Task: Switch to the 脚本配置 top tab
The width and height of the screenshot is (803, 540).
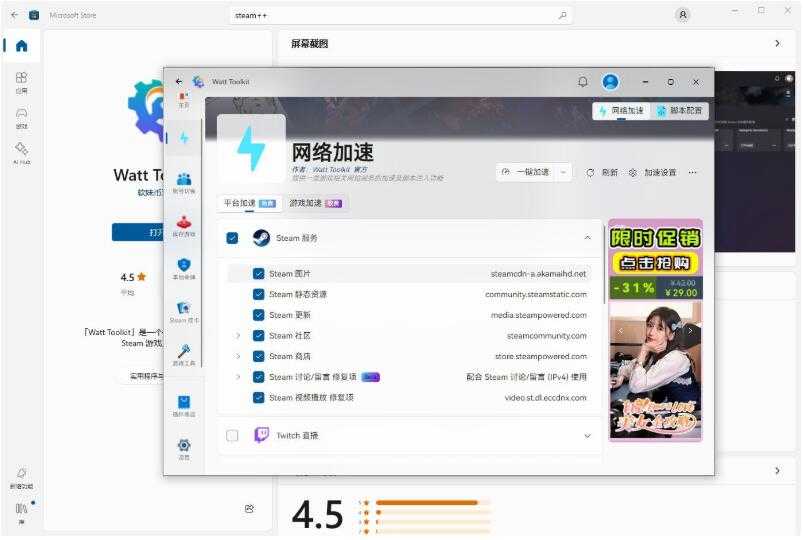Action: pos(680,111)
